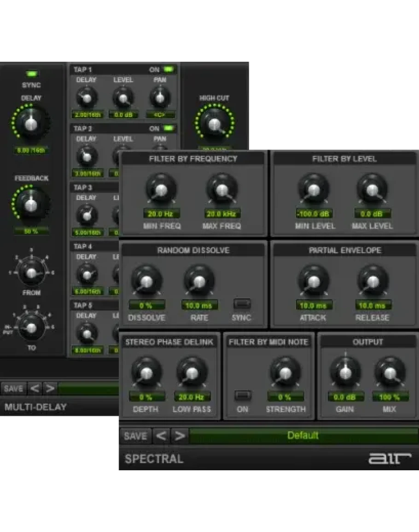Click SAVE button in Multi-Delay plugin

(13, 388)
